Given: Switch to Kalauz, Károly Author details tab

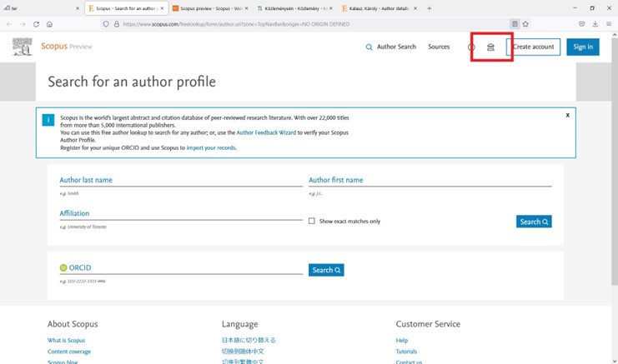Looking at the screenshot, I should [379, 8].
